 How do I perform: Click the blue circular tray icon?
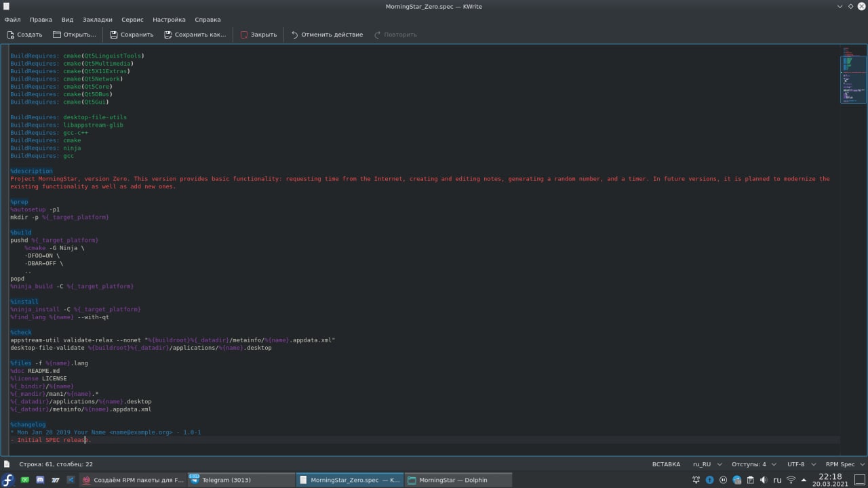[x=710, y=480]
